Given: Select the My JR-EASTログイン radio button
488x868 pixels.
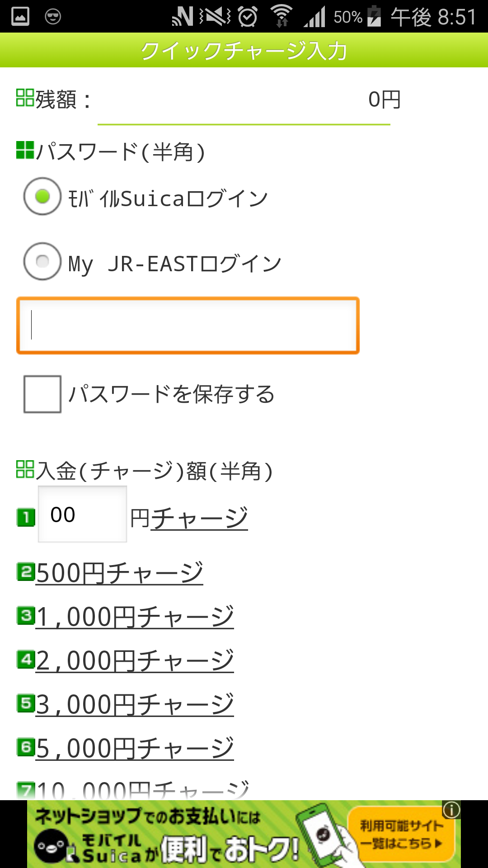Looking at the screenshot, I should (x=42, y=261).
